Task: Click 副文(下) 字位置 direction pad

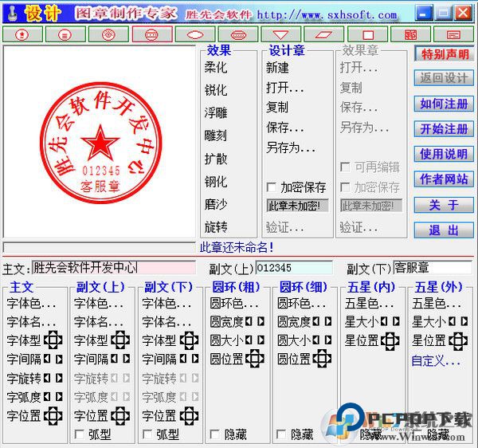Action: (189, 415)
